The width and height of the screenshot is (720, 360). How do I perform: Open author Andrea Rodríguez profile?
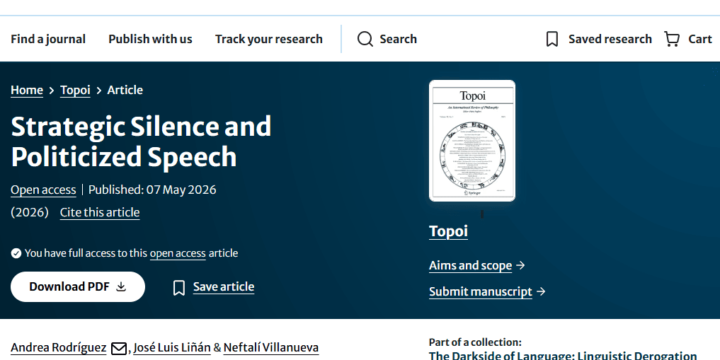[59, 348]
